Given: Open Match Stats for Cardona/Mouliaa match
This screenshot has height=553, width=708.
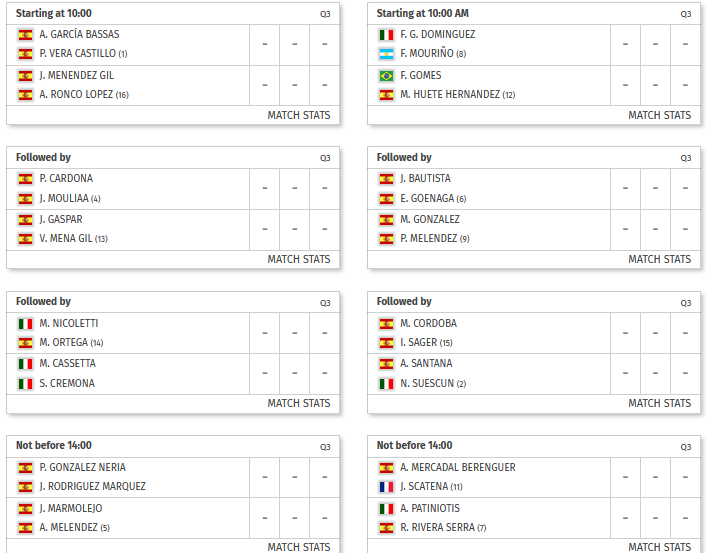Looking at the screenshot, I should [298, 259].
